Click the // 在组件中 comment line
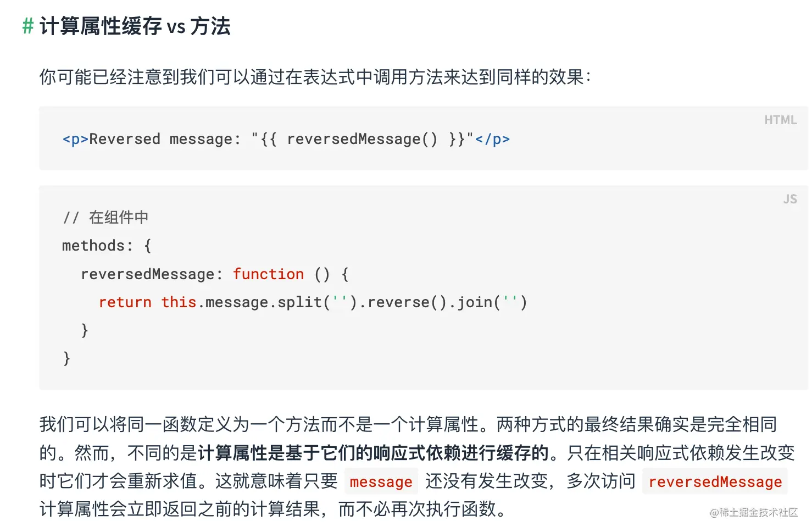The height and width of the screenshot is (532, 812). 105,218
